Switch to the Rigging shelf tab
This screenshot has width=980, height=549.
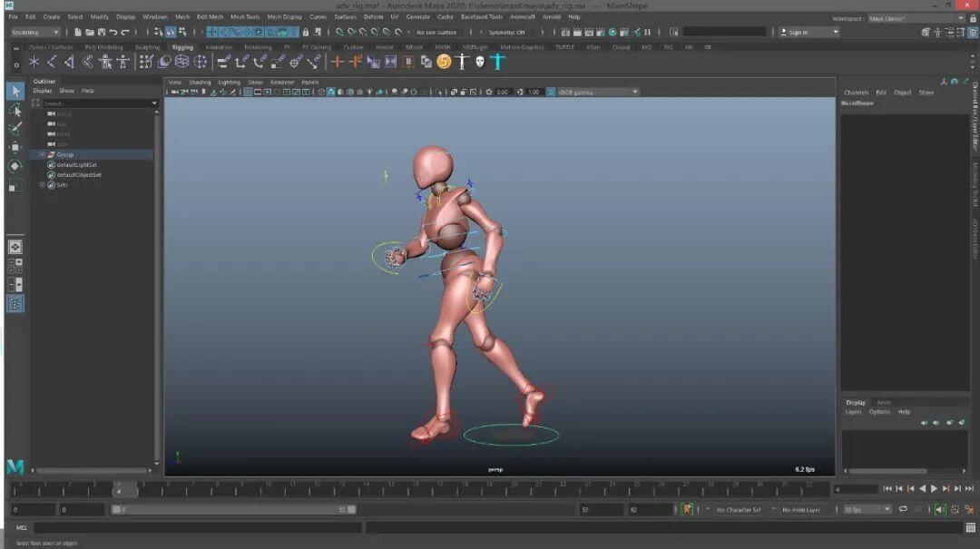tap(182, 47)
